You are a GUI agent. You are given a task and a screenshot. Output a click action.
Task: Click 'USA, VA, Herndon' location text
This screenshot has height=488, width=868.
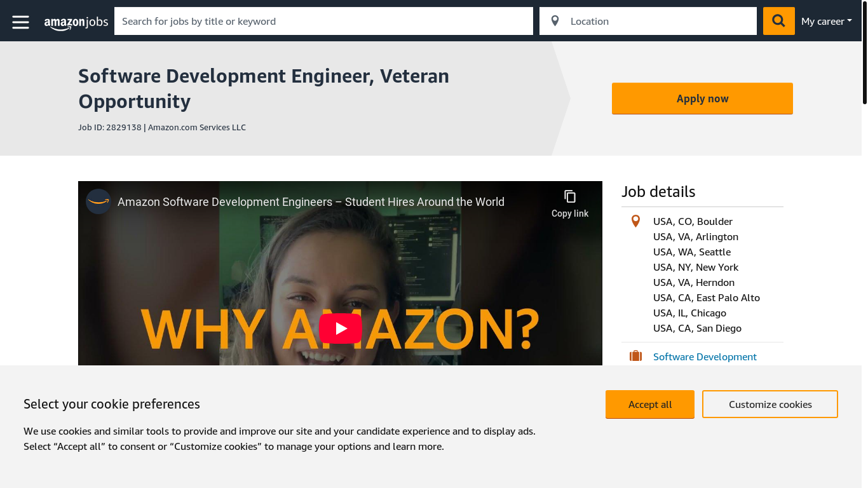pos(694,282)
